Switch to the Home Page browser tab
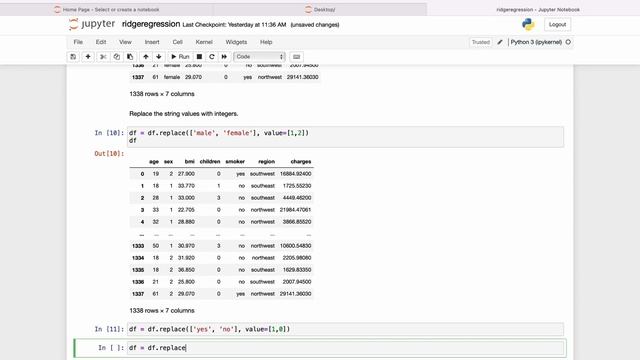640x360 pixels. (107, 9)
